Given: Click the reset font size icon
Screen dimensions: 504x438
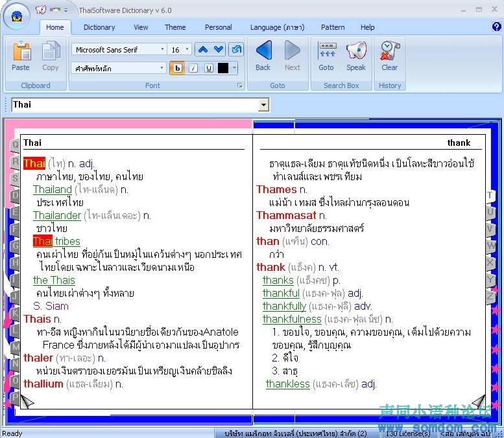Looking at the screenshot, I should click(x=236, y=49).
